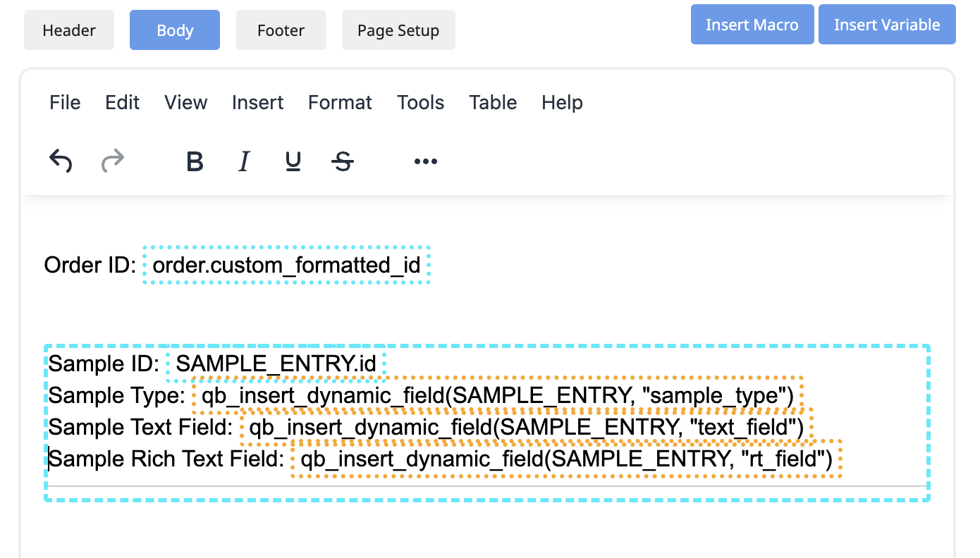Open the File menu
The height and width of the screenshot is (558, 980).
pos(65,102)
